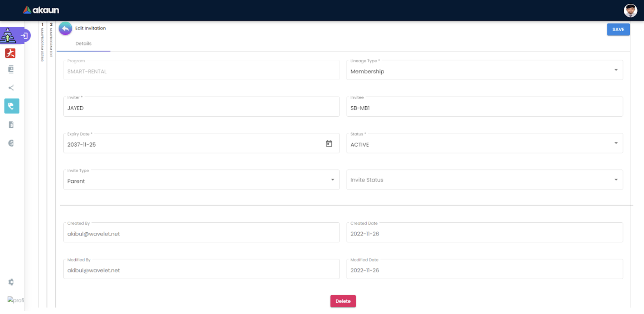Switch to the Details tab
644x314 pixels.
click(83, 44)
